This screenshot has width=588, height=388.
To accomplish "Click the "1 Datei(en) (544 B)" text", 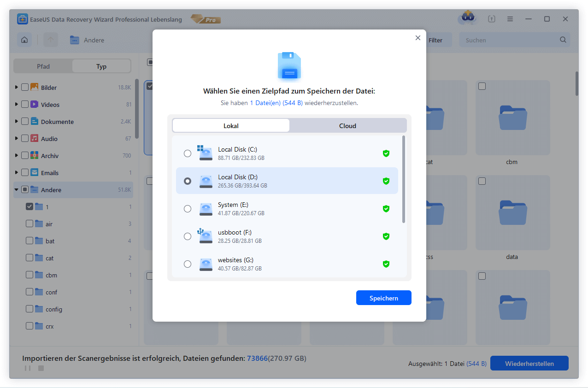I will [x=276, y=103].
